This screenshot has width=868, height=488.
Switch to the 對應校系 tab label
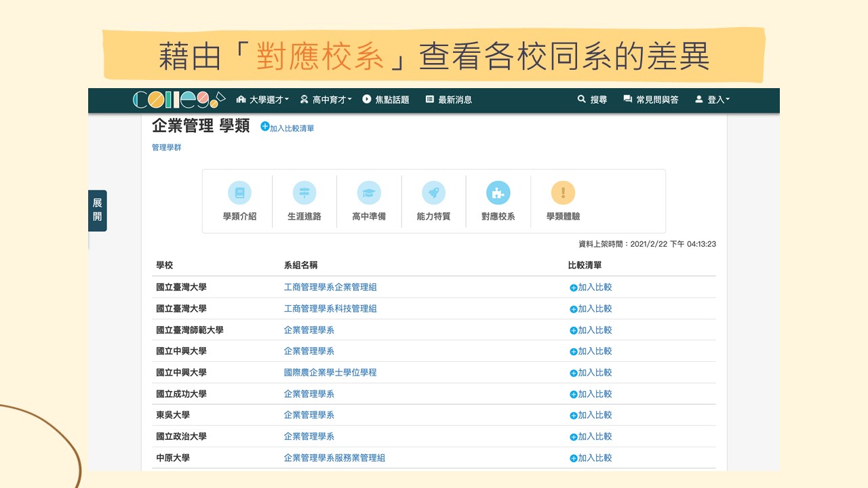pyautogui.click(x=498, y=217)
